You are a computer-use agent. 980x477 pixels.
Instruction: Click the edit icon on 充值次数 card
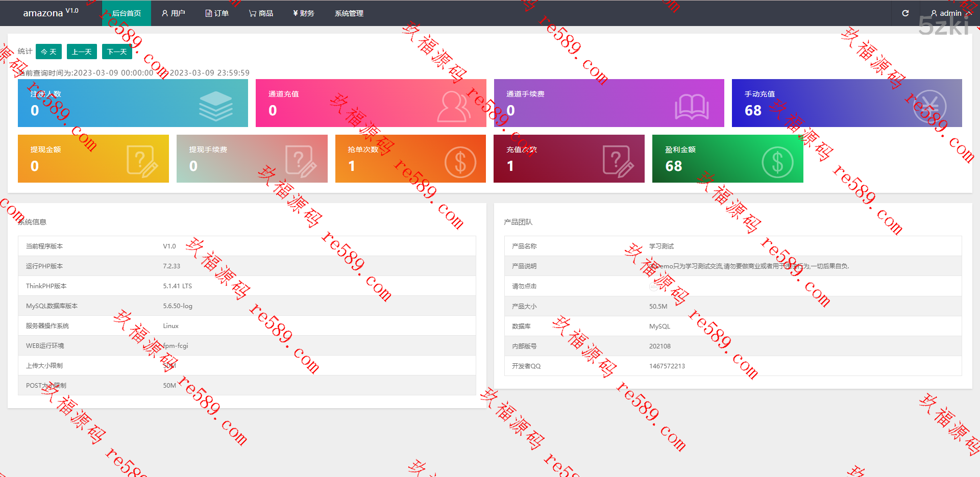tap(618, 162)
